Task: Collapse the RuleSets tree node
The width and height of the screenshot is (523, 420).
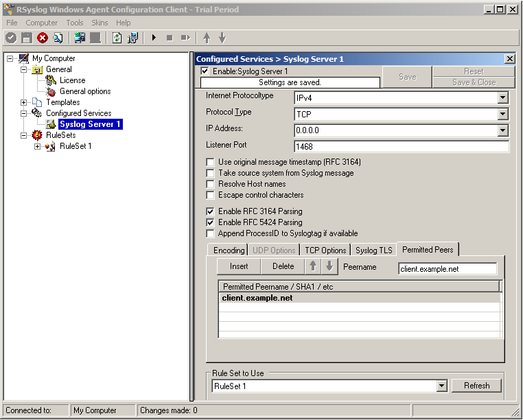Action: [24, 135]
